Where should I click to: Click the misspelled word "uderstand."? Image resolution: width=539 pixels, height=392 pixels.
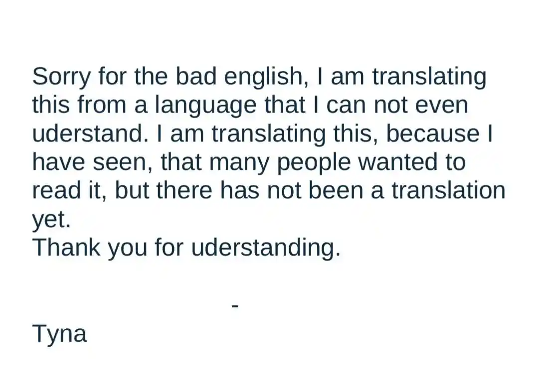[x=91, y=134]
